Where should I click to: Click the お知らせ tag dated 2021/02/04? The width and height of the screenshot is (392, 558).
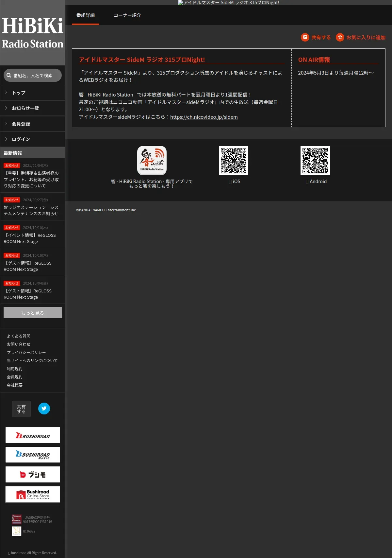click(x=12, y=166)
